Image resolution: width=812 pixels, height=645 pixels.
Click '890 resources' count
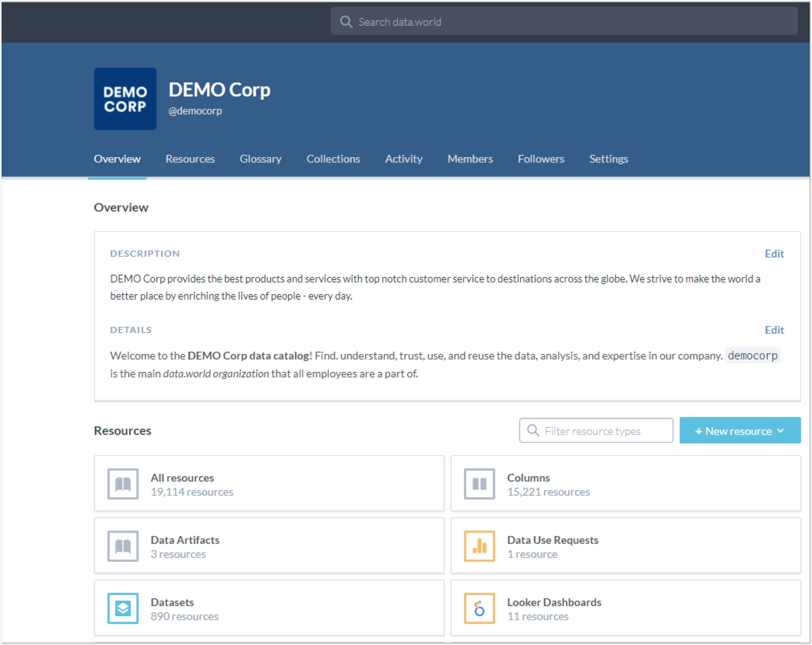tap(185, 616)
